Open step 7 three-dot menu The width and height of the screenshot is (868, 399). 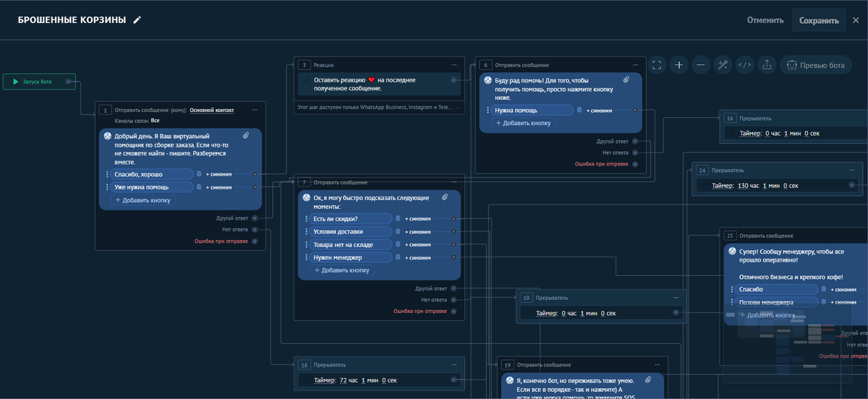tap(454, 182)
